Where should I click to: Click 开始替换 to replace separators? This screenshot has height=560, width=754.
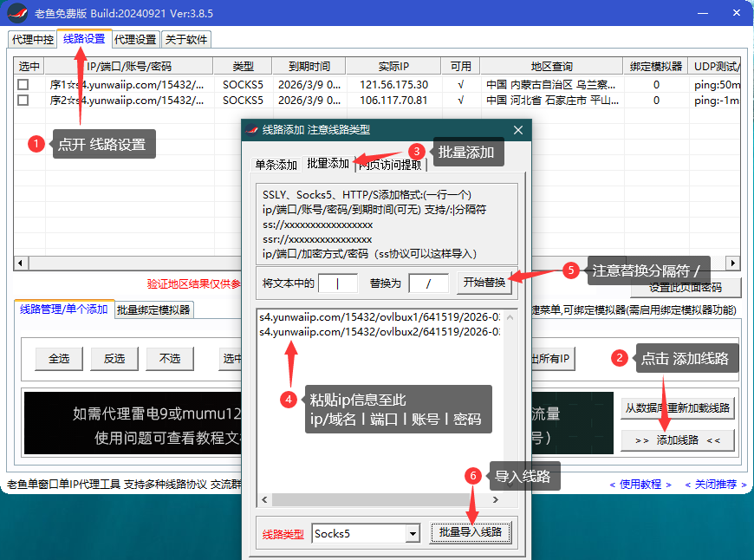click(484, 283)
